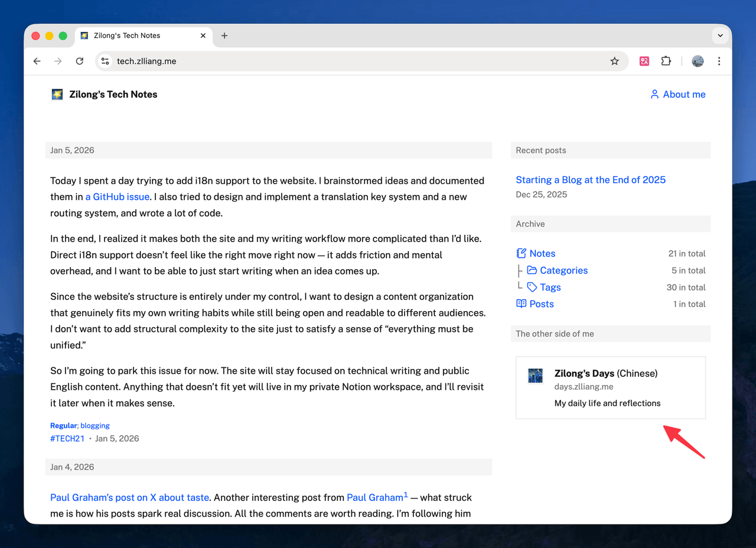This screenshot has width=756, height=548.
Task: Click the "21 in total" notes count
Action: (687, 254)
